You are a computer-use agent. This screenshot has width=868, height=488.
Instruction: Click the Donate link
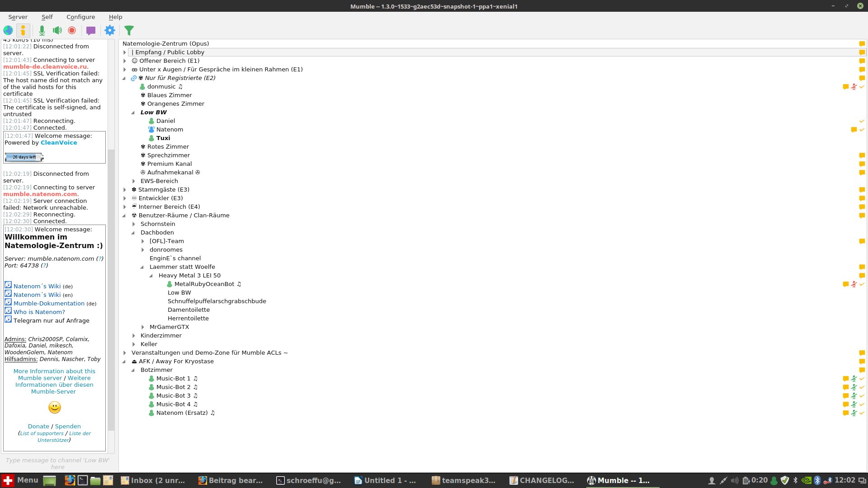(38, 426)
